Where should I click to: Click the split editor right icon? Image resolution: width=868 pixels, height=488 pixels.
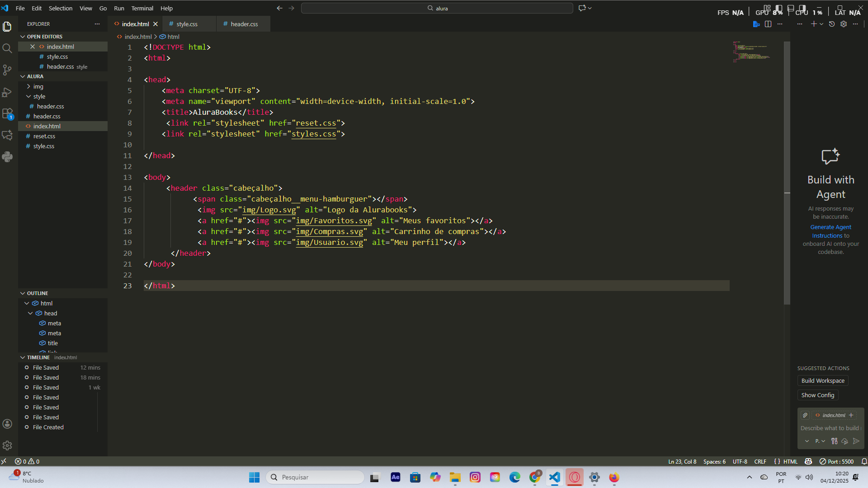768,24
